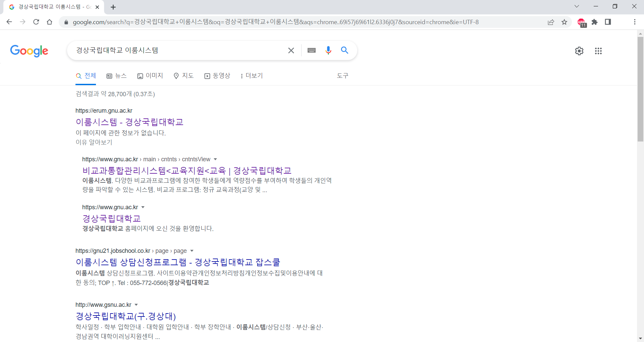Click the 검색결과 약 28,700개 stats text
Screen dimensions: 644x342
click(115, 94)
